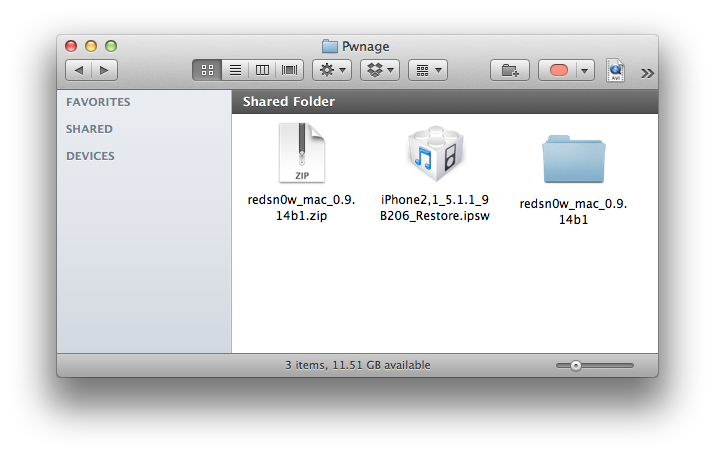Screen dimensions: 715x456
Task: Open the item arrangement dropdown
Action: [428, 70]
